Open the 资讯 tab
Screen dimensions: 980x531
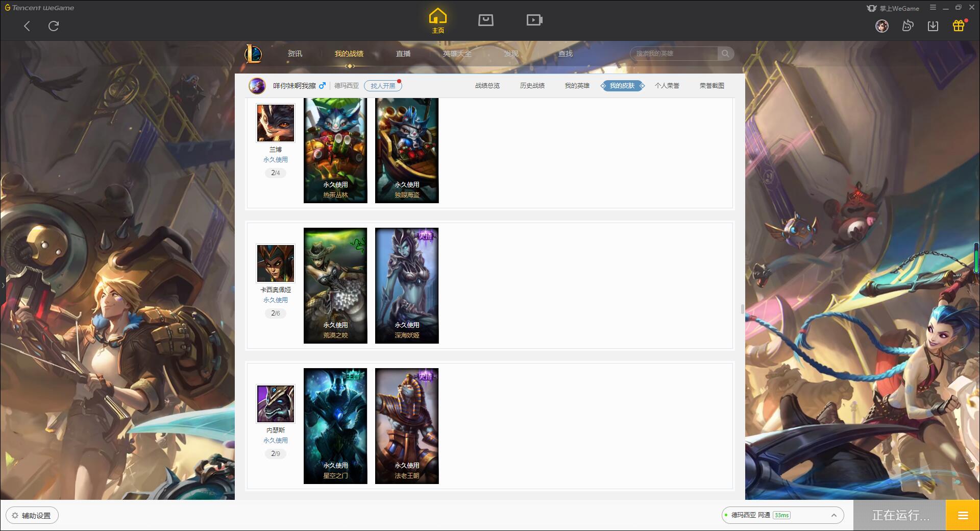click(x=295, y=54)
